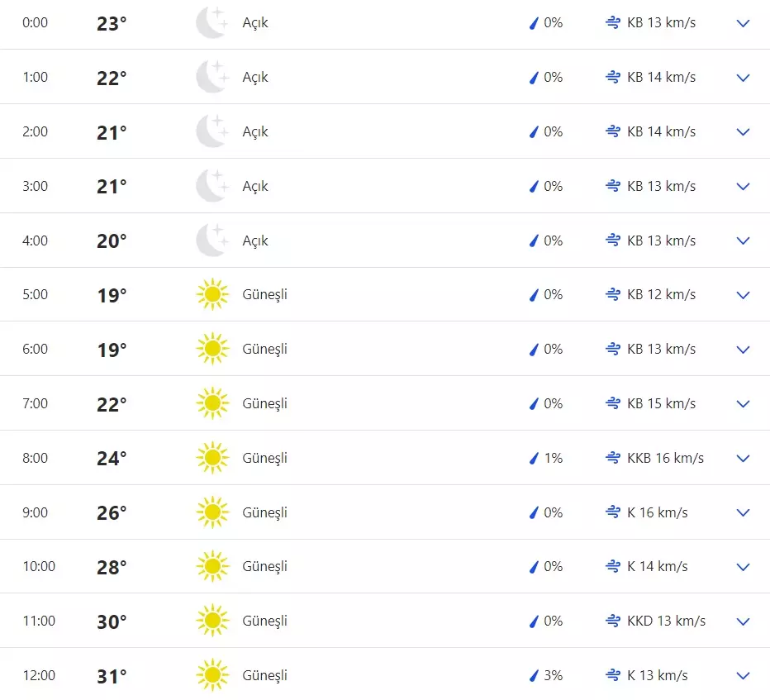Open details for the 8:00 forecast

(x=743, y=459)
